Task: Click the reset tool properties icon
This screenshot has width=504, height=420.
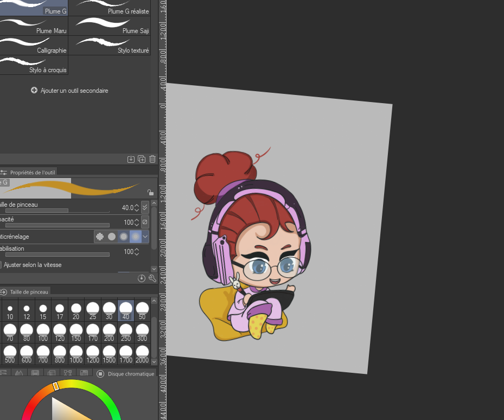Action: pos(142,278)
